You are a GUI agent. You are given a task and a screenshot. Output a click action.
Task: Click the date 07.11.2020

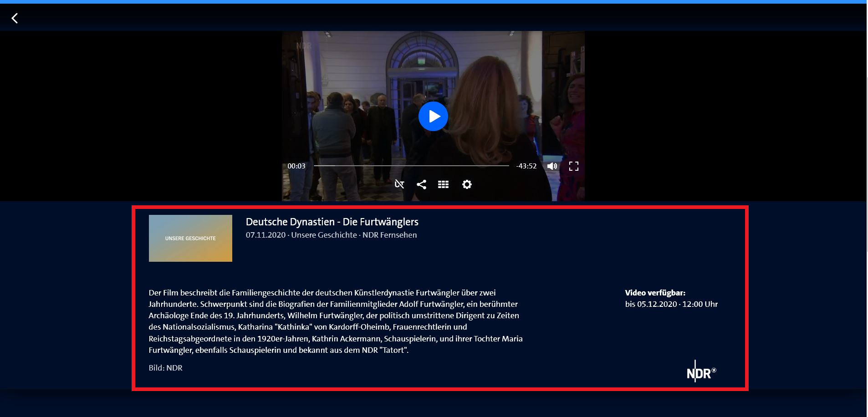pyautogui.click(x=266, y=235)
